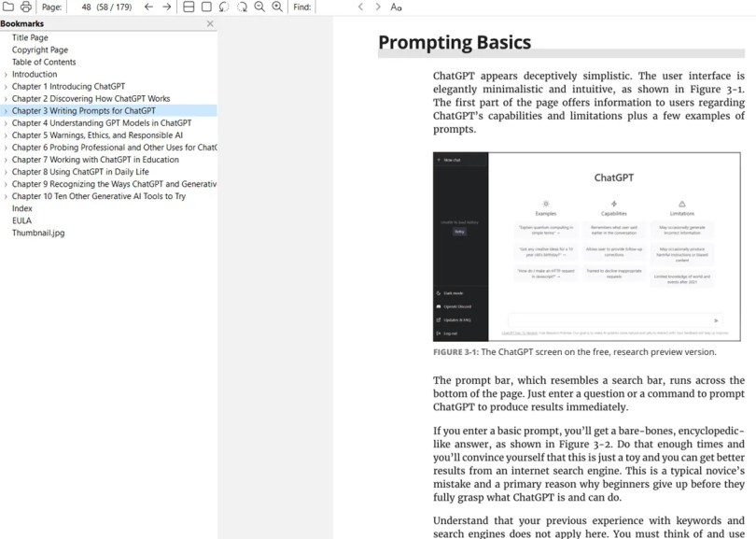Viewport: 756px width, 539px height.
Task: Rotate the page right
Action: 242,7
